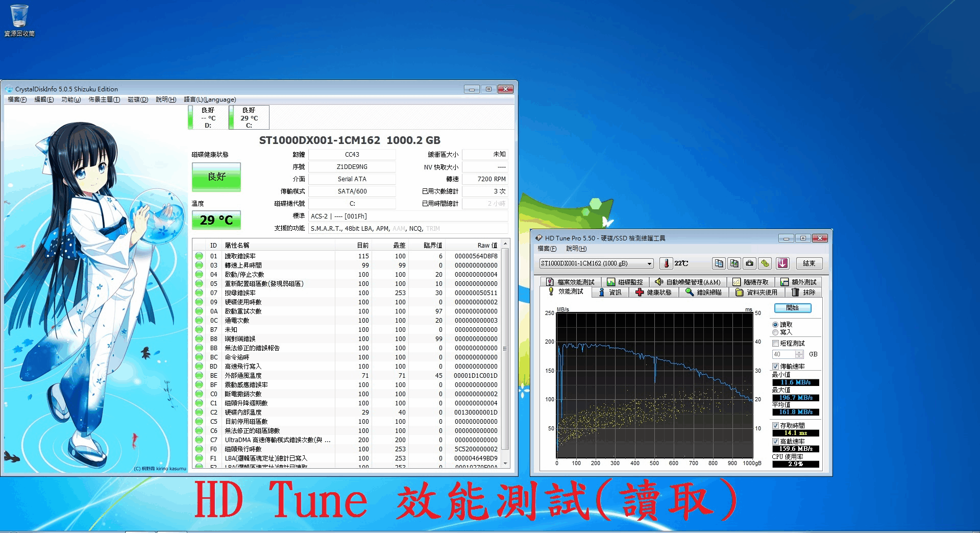Switch to the 自動噪聲管理(AAM) tab
Viewport: 980px width, 533px height.
pos(688,282)
